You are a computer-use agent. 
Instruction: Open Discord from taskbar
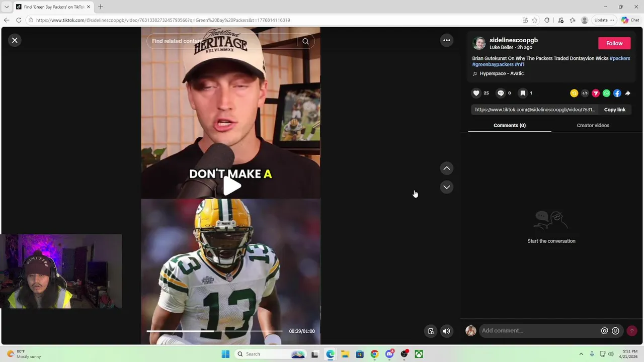click(389, 354)
